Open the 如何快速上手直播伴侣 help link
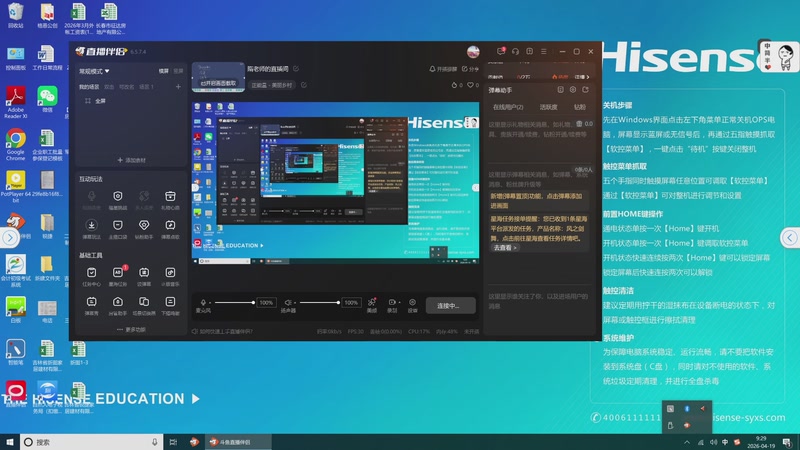800x450 pixels. (x=222, y=332)
